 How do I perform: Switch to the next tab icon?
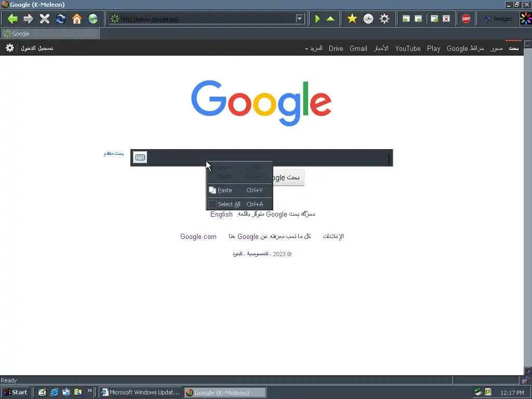[418, 19]
